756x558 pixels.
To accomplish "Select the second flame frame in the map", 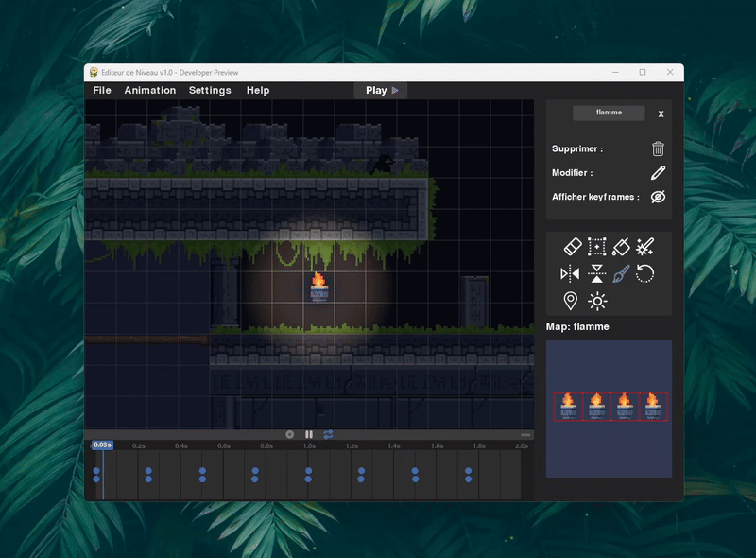I will click(x=597, y=407).
